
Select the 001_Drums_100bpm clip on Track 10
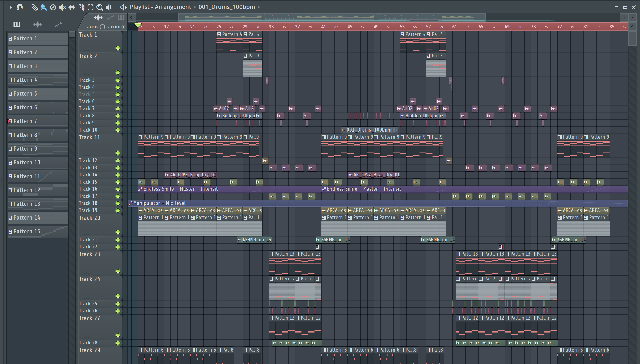(370, 130)
